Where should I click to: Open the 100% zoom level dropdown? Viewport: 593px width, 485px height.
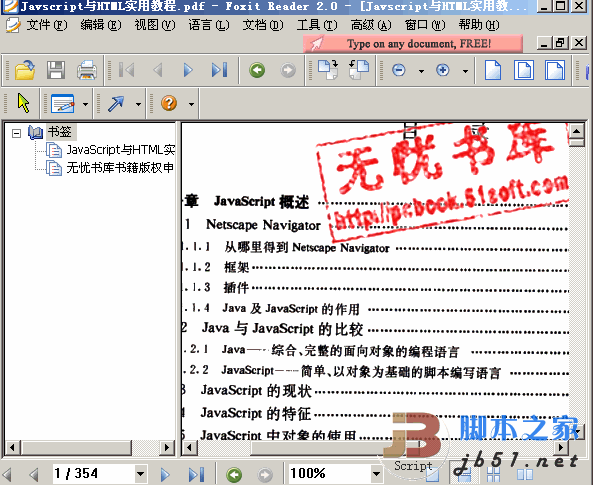376,474
